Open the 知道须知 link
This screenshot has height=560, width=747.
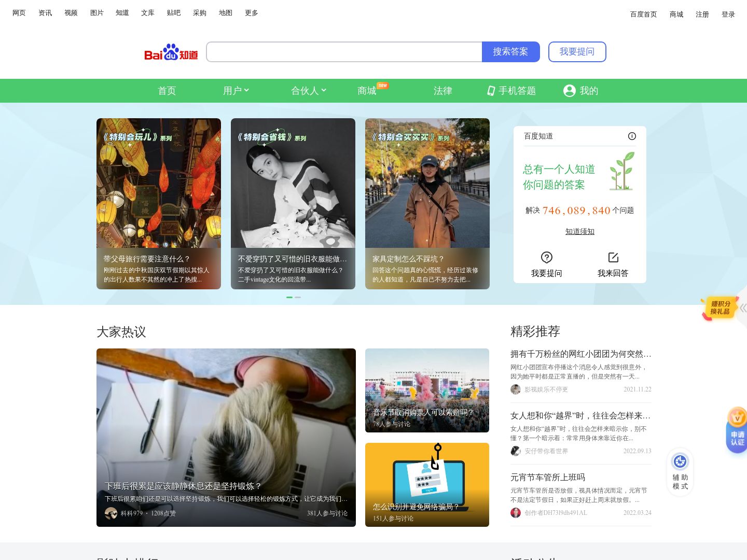(x=580, y=232)
